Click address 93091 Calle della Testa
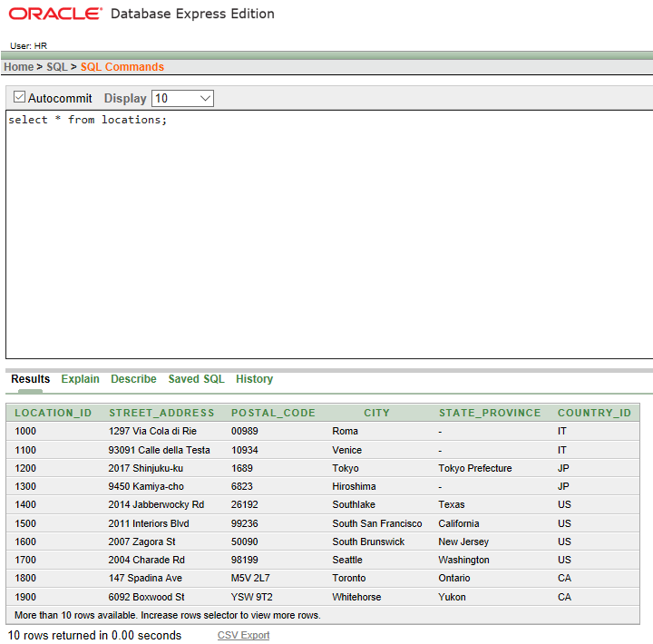The height and width of the screenshot is (644, 653). (x=159, y=450)
